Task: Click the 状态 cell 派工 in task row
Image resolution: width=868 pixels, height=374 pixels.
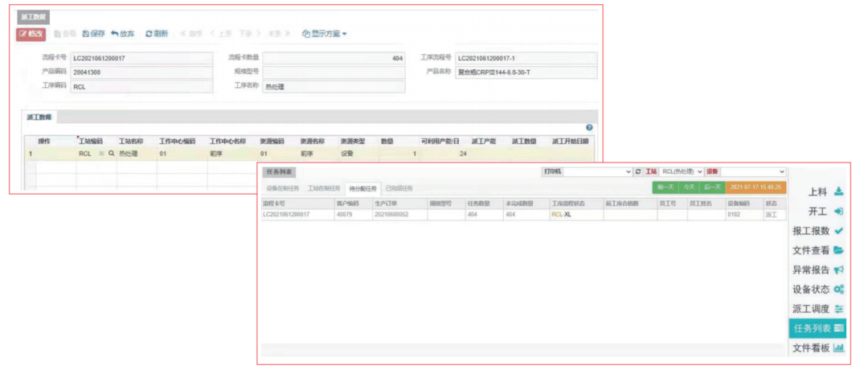Action: click(775, 215)
